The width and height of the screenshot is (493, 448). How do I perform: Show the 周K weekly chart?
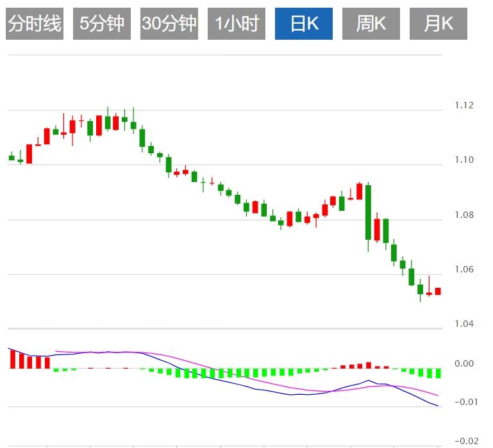tap(371, 24)
